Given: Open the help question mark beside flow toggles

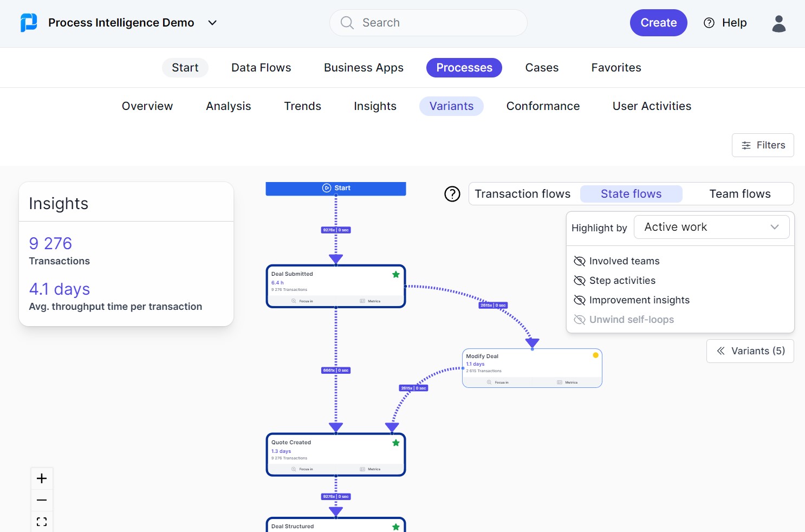Looking at the screenshot, I should tap(452, 194).
